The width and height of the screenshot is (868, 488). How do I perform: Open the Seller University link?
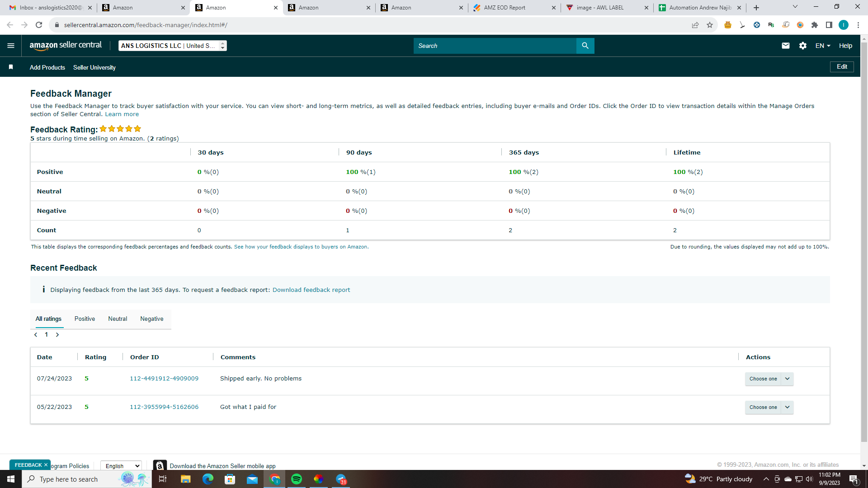pyautogui.click(x=94, y=67)
